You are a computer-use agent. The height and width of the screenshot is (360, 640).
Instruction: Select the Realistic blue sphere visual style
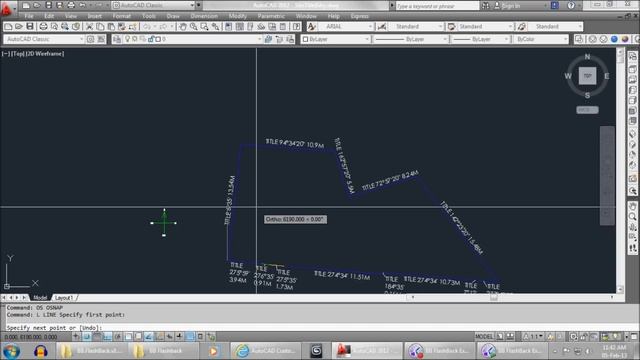pyautogui.click(x=614, y=39)
